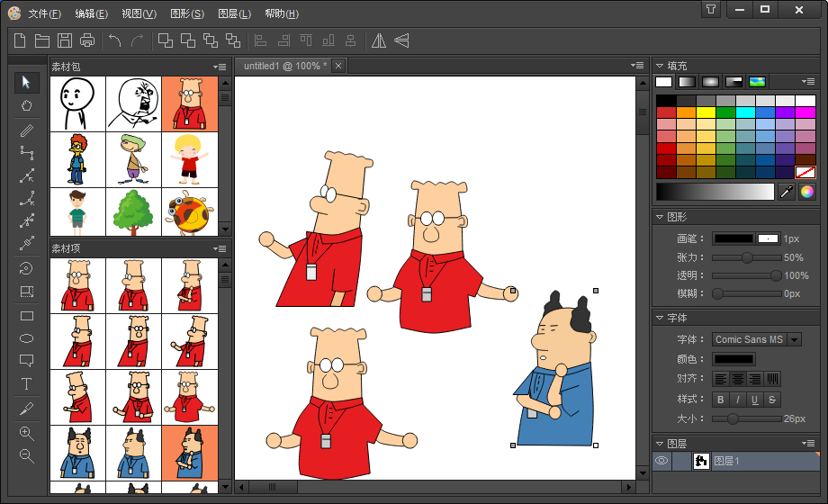Click the Open folder icon
Screen dimensions: 828x504
point(42,40)
